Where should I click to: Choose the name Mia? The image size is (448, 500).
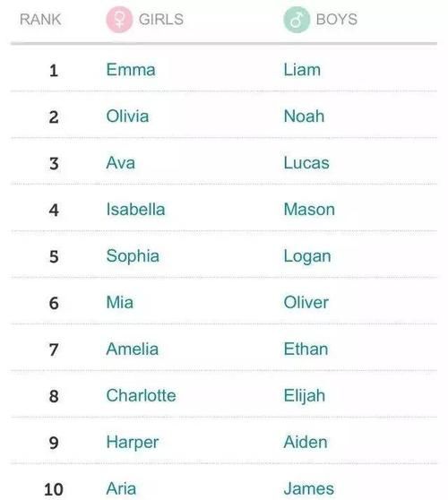coord(119,302)
